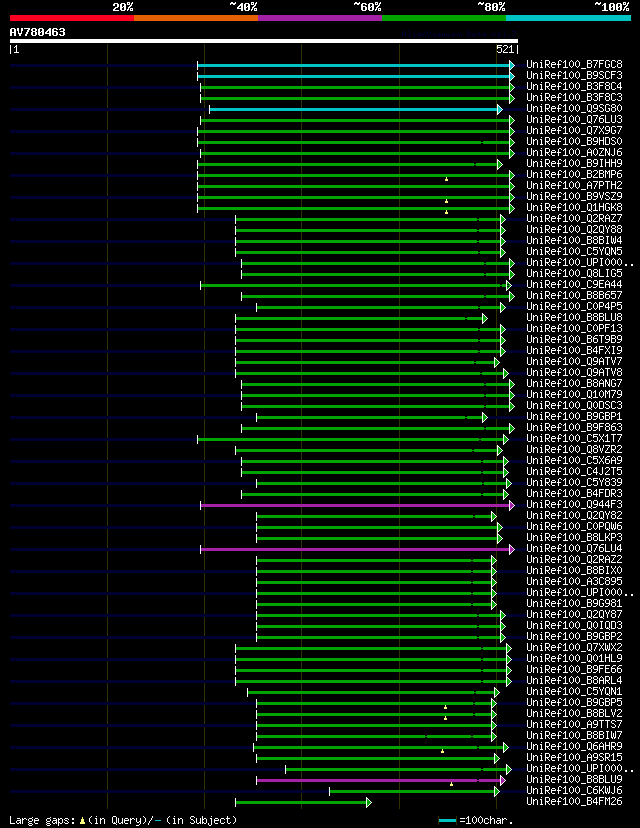Click the green alignment bar of UniRef100_C9EA44
The height and width of the screenshot is (828, 640).
click(x=354, y=285)
